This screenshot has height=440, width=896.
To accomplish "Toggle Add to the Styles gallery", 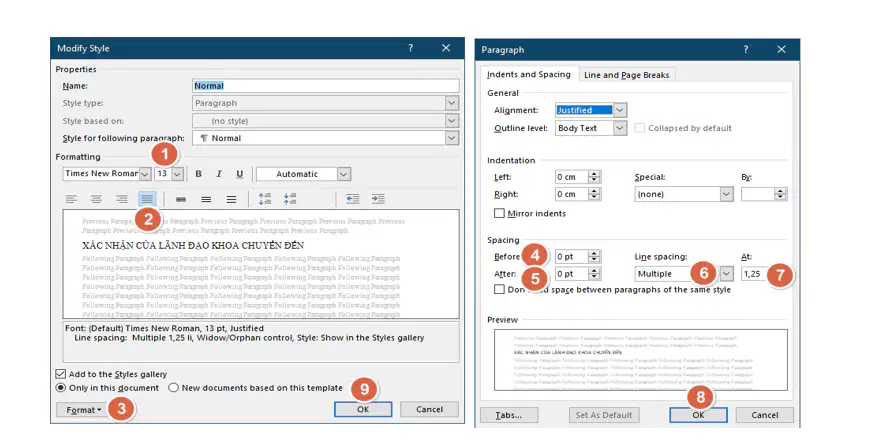I will click(x=61, y=374).
